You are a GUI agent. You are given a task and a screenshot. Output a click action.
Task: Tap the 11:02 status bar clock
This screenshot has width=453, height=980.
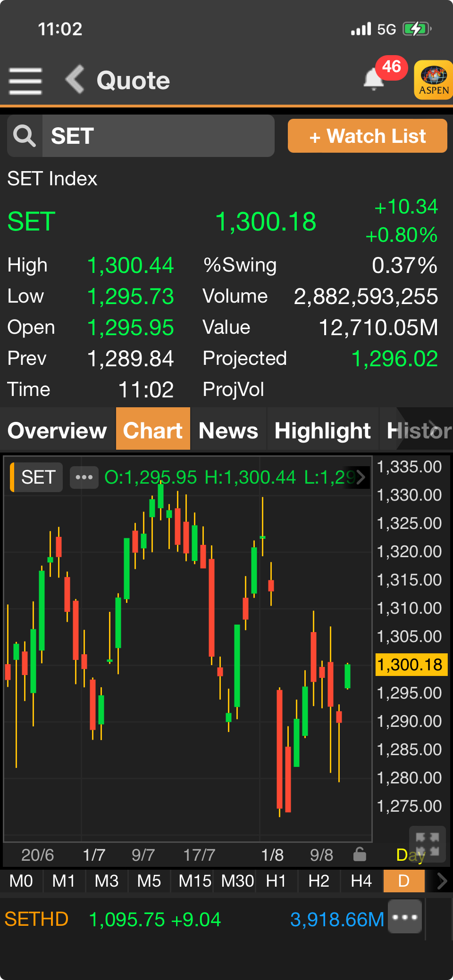pyautogui.click(x=60, y=29)
